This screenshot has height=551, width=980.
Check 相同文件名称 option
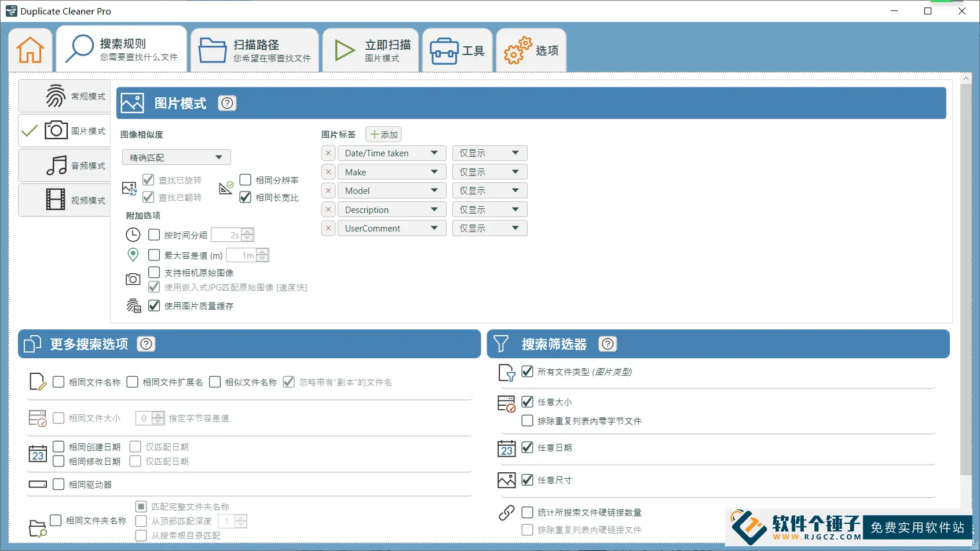(58, 381)
